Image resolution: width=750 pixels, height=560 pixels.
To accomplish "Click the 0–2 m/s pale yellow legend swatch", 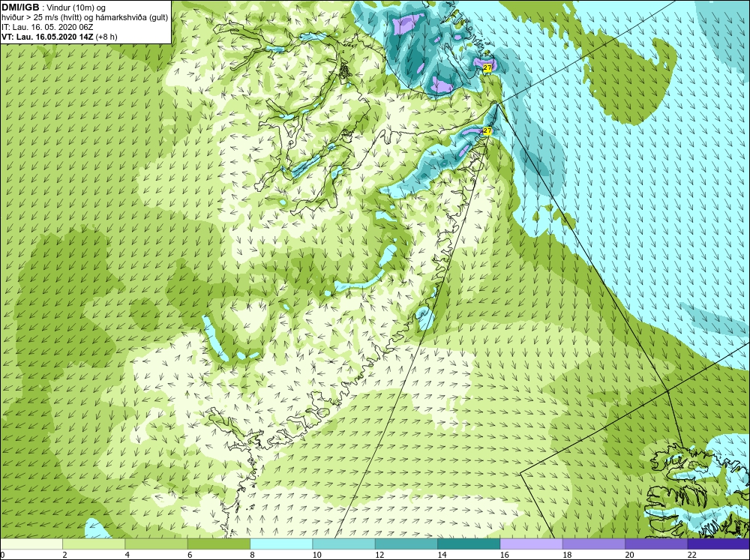I will pyautogui.click(x=31, y=544).
